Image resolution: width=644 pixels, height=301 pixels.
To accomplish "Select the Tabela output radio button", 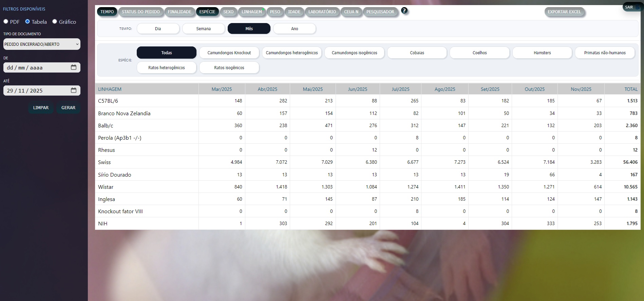I will pyautogui.click(x=27, y=22).
